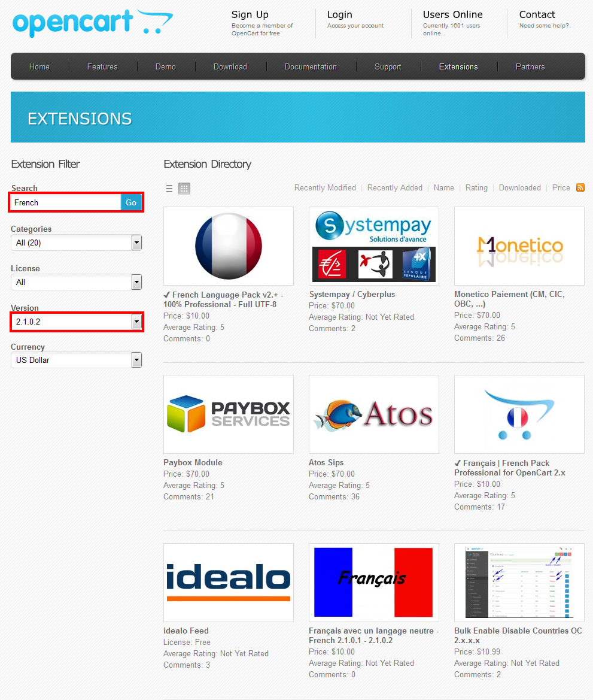Open the idealo logo thumbnail

tap(229, 583)
